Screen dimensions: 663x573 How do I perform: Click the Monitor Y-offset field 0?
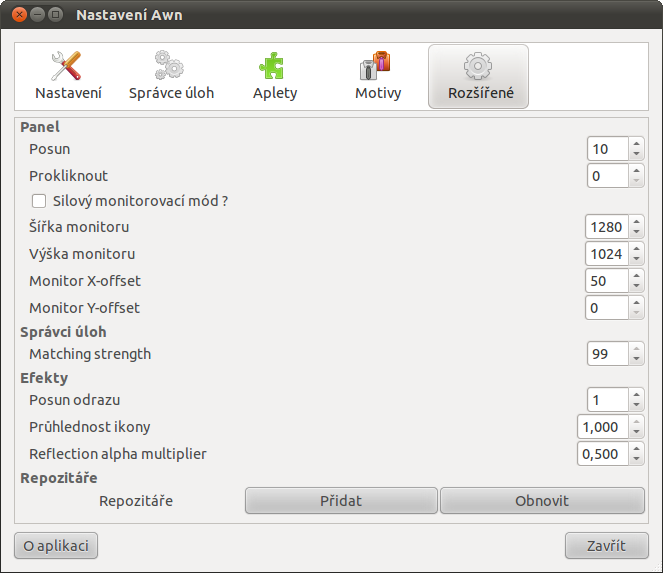[x=607, y=308]
